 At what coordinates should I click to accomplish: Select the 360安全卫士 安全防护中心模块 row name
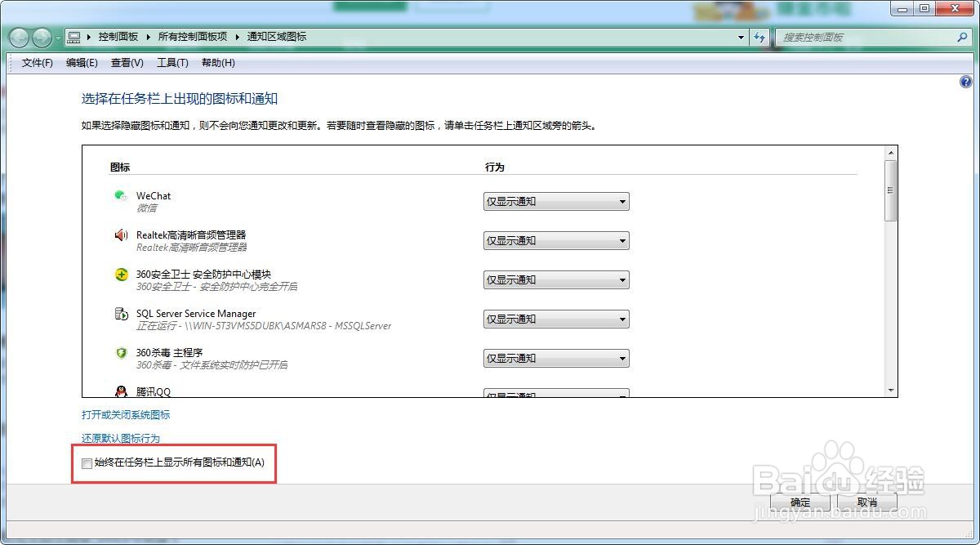203,275
